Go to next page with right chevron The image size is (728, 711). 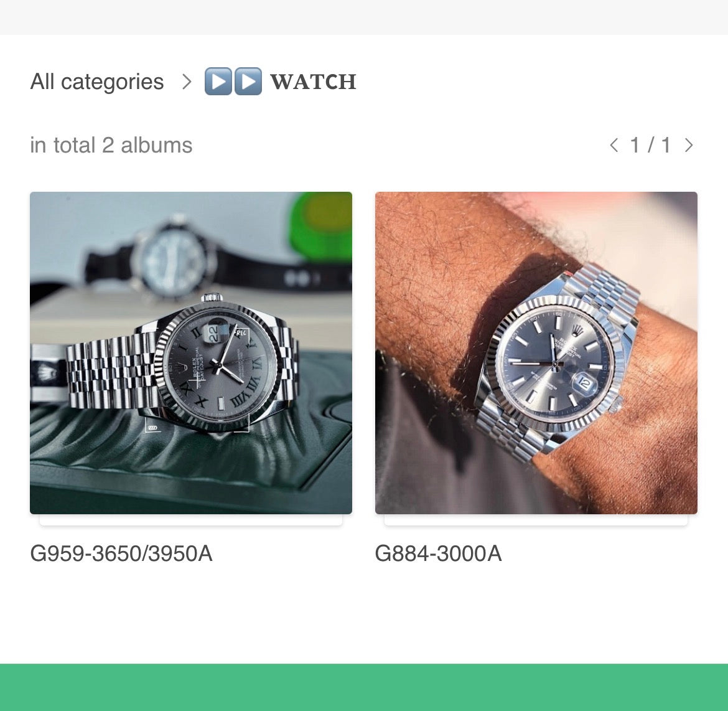[689, 145]
